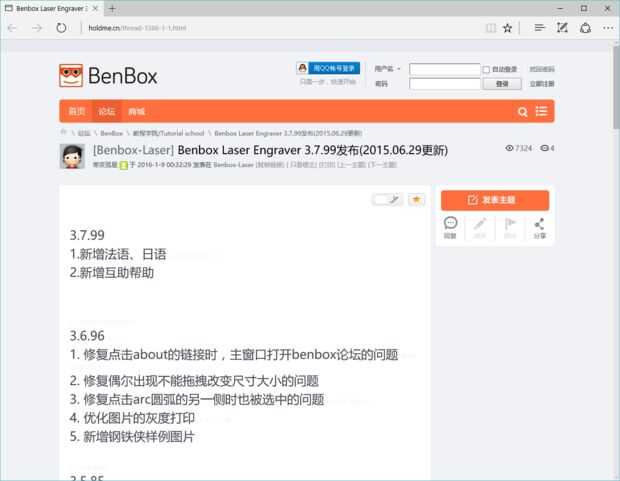Screen dimensions: 620x481
Task: Open the author's avatar picture
Action: pyautogui.click(x=72, y=156)
